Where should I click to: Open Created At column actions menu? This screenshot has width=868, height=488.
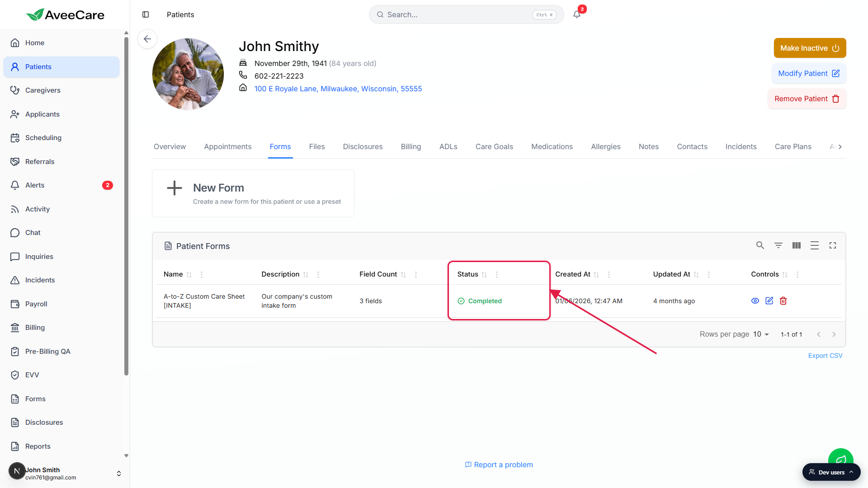tap(609, 275)
